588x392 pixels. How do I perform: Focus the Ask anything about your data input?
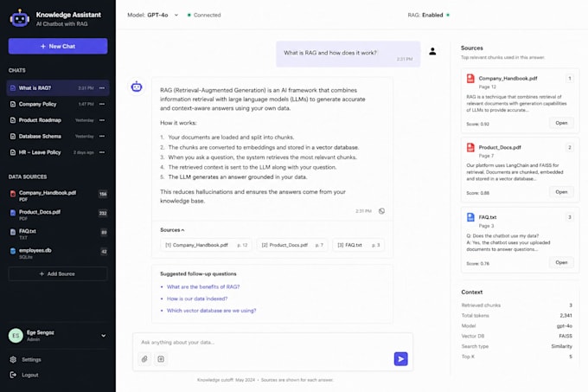tap(272, 342)
